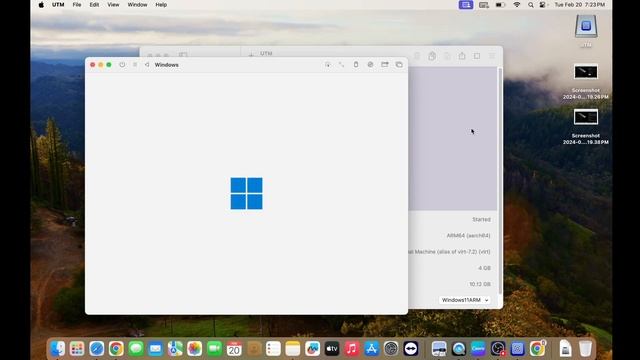Click the Wi-Fi icon in the menu bar
The height and width of the screenshot is (360, 640).
517,5
